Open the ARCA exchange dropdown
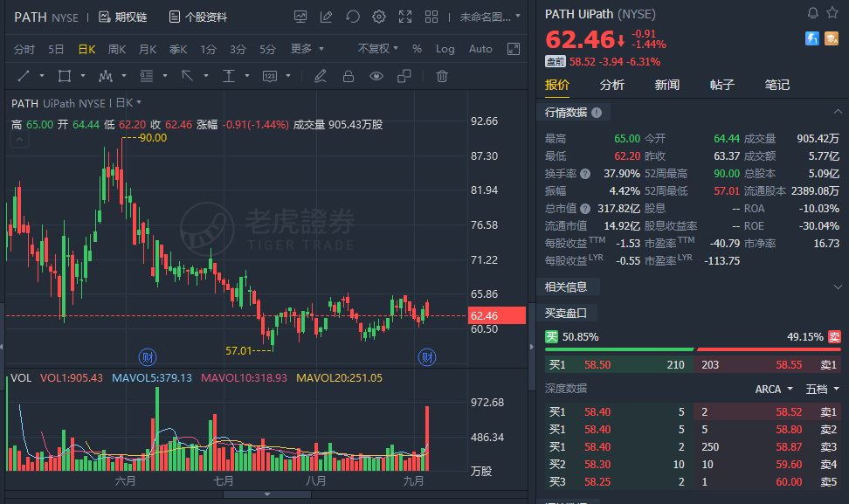 point(774,390)
